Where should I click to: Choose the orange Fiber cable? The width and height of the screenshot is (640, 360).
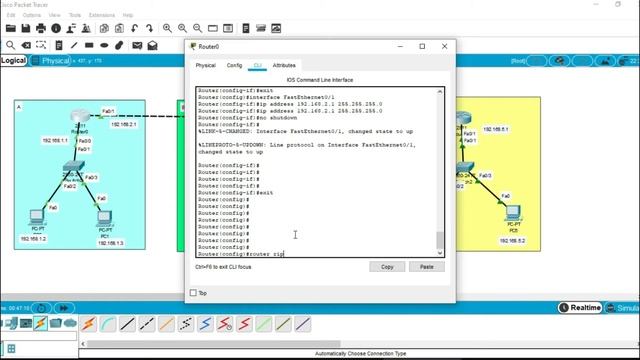[167, 324]
